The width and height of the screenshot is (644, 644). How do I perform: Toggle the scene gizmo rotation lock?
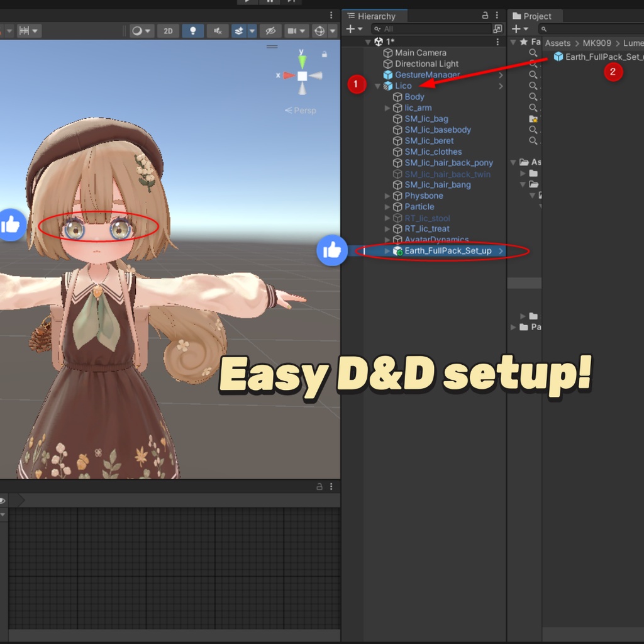[x=325, y=54]
